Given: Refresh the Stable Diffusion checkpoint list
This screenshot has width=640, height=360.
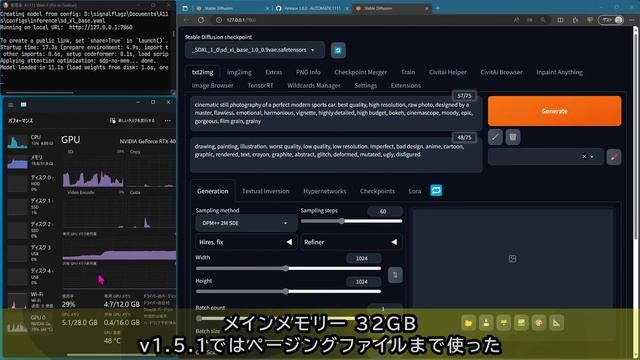Looking at the screenshot, I should pos(338,51).
